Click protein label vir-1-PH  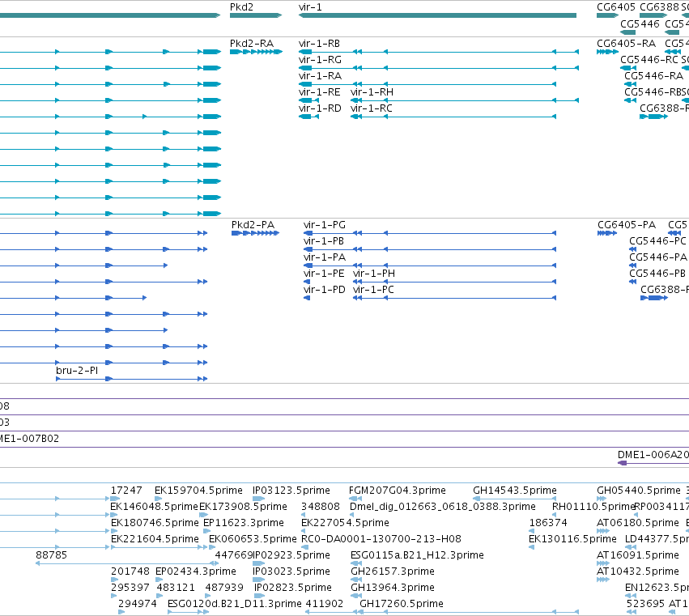click(374, 274)
